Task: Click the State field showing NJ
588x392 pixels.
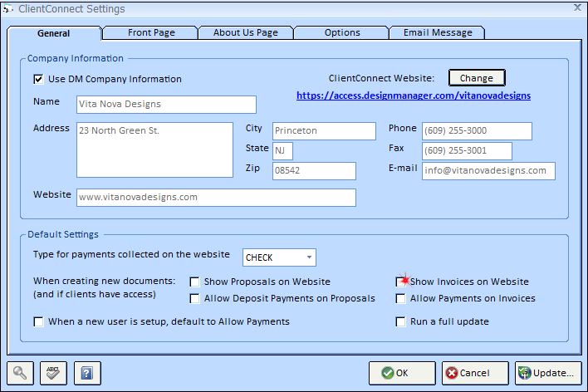Action: [282, 151]
